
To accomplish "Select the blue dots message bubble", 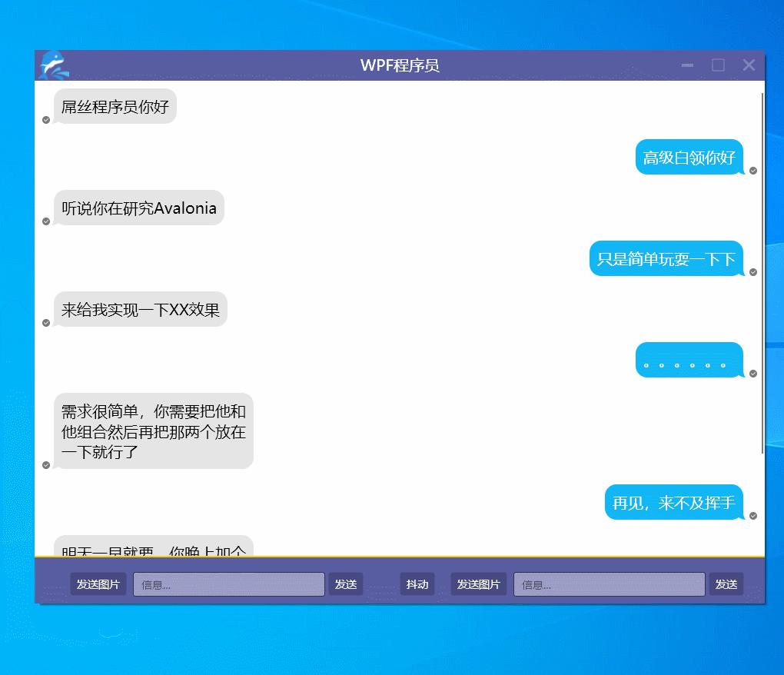I will [689, 360].
